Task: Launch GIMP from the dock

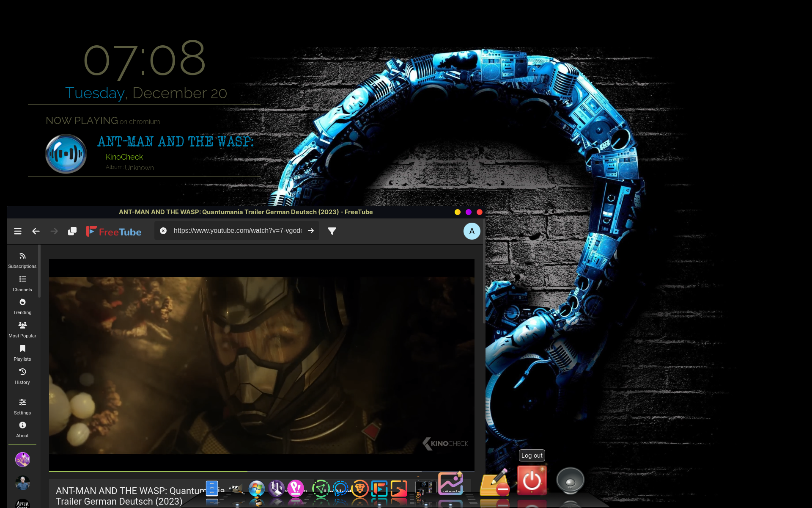Action: pos(237,489)
